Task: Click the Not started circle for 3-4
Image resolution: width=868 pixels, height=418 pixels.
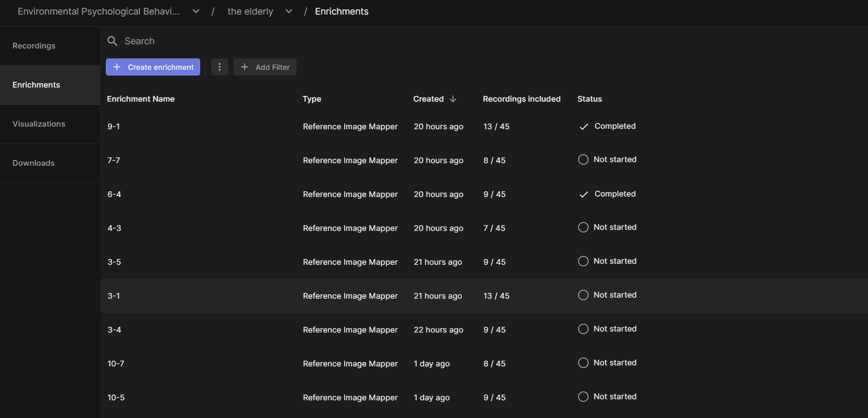Action: click(x=583, y=329)
